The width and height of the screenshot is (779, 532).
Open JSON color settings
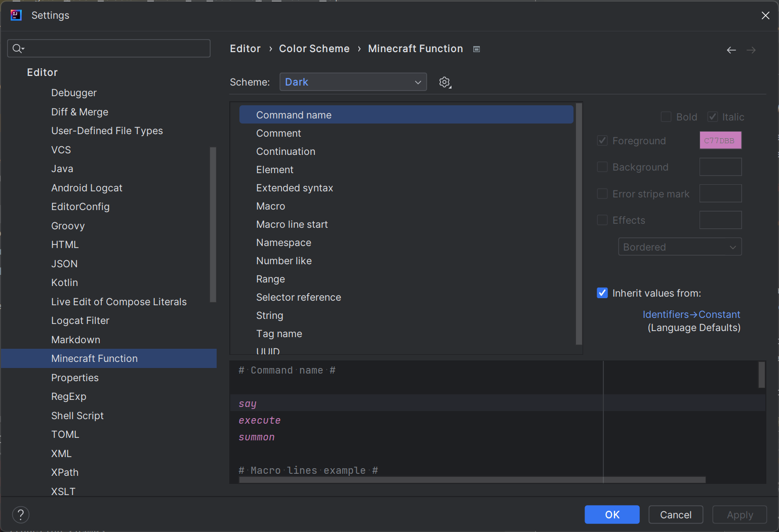point(64,264)
